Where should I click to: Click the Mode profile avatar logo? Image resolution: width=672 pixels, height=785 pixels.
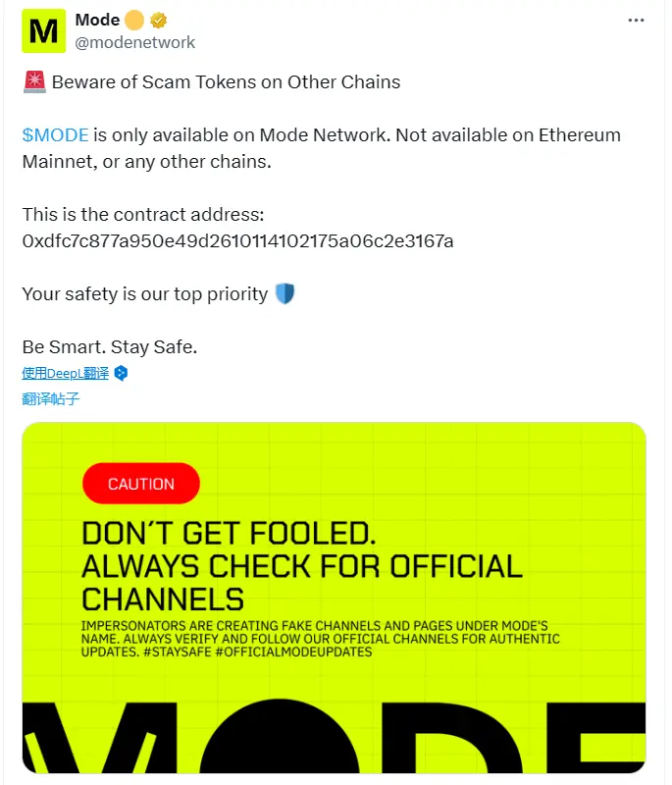(x=44, y=31)
